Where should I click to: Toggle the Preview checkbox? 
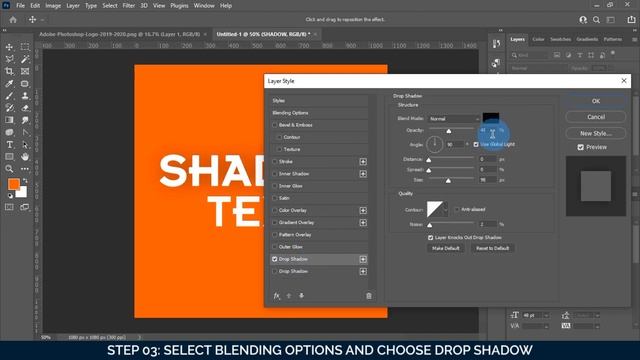coord(580,147)
